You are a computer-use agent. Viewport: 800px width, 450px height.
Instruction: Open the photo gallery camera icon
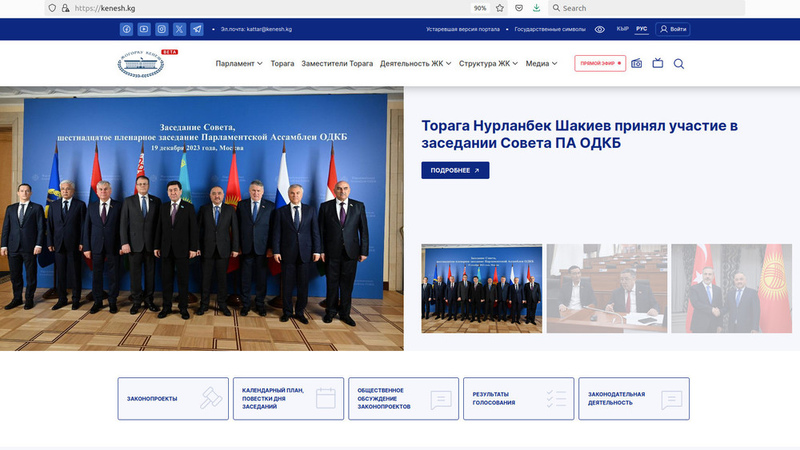tap(637, 64)
